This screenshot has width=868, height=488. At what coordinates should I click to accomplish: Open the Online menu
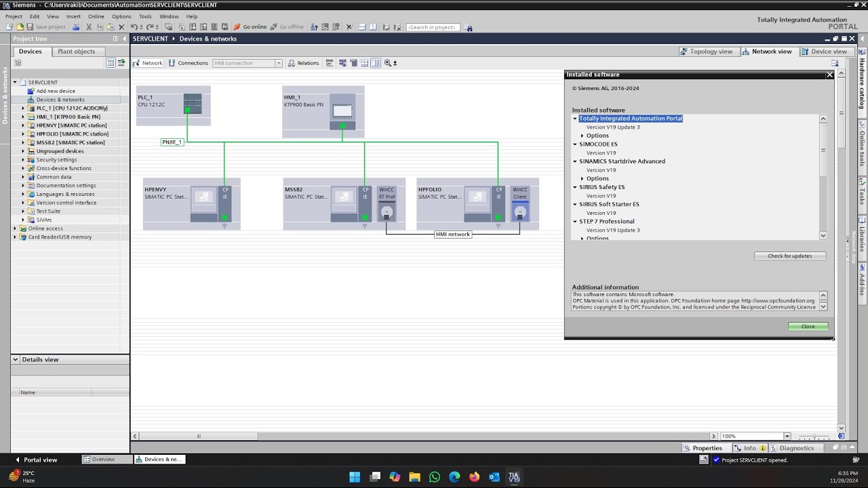coord(96,16)
